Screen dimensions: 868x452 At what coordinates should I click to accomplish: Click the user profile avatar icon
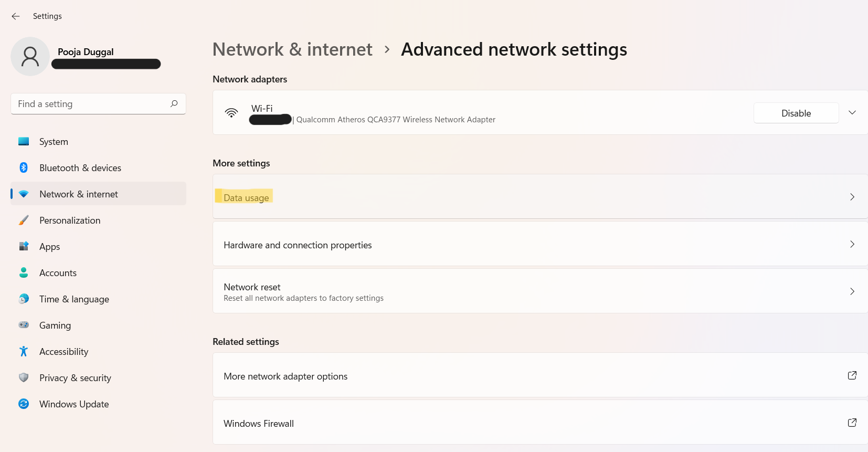[x=30, y=56]
